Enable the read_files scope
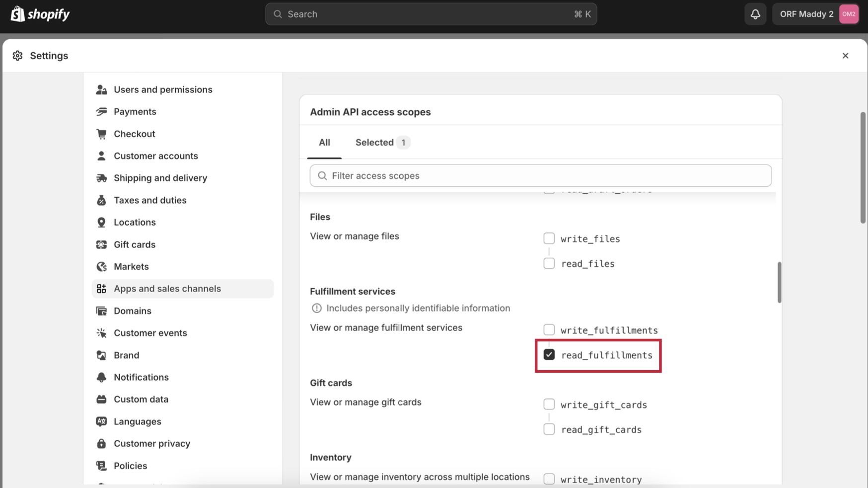Screen dimensions: 868x488 point(549,263)
